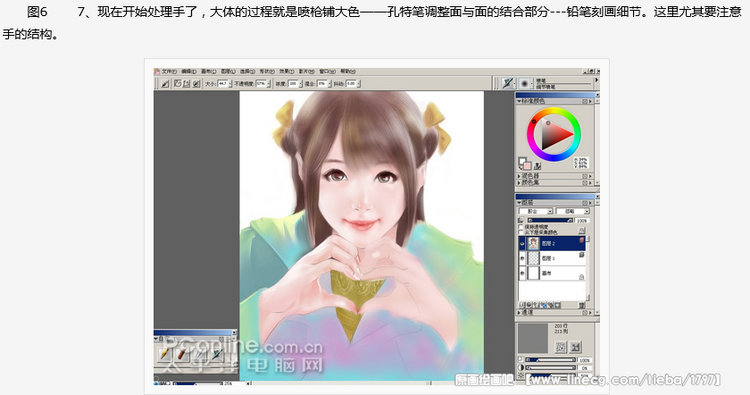750x395 pixels.
Task: Open the layer composite method dropdown
Action: [536, 211]
